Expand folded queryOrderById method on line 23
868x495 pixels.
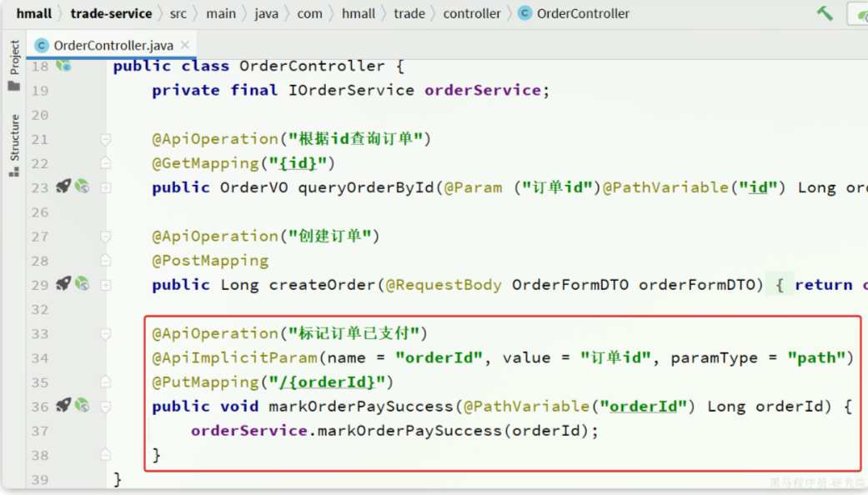click(106, 187)
